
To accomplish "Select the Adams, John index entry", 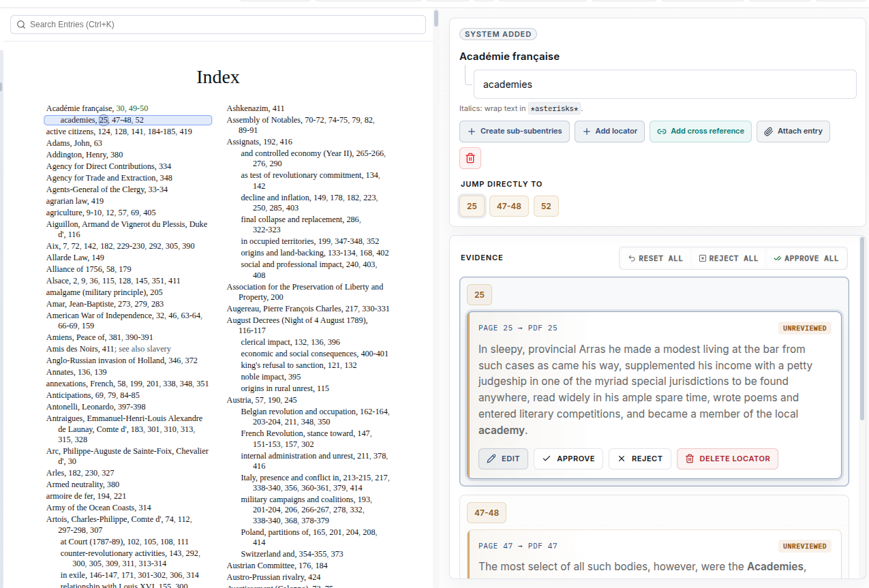I will (x=74, y=143).
